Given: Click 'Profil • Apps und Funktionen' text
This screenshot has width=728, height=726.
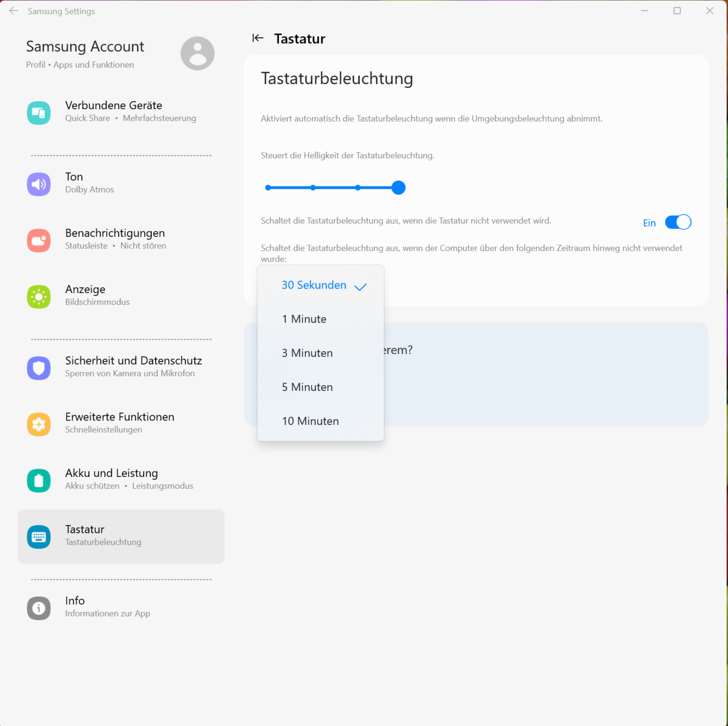Looking at the screenshot, I should (80, 65).
